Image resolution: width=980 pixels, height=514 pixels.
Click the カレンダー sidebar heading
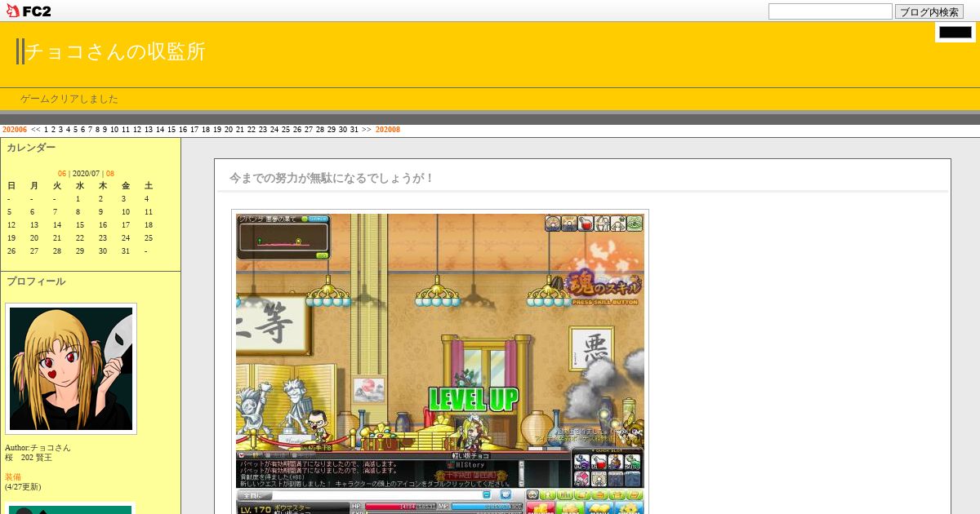click(x=31, y=148)
